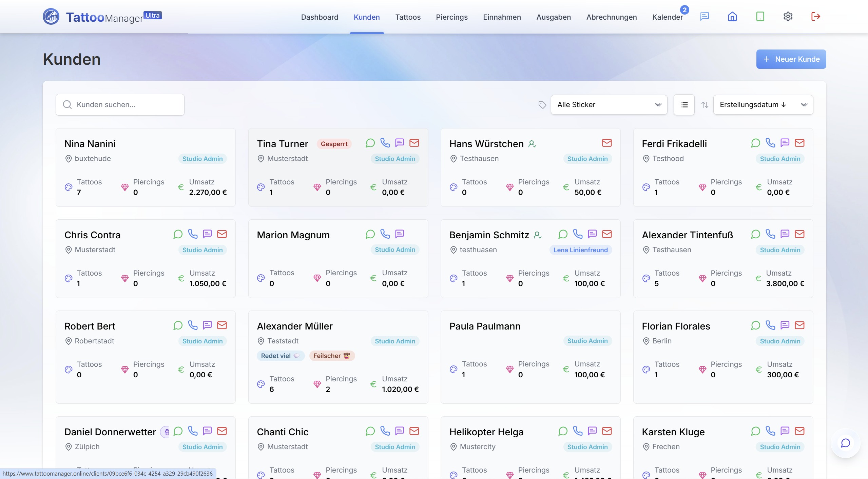
Task: Click the Zülpich location text
Action: point(87,447)
